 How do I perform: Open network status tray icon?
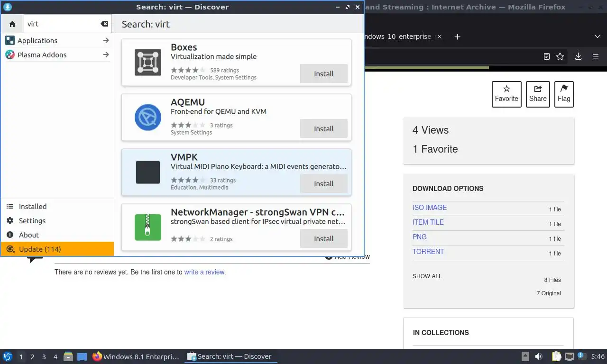coord(570,356)
